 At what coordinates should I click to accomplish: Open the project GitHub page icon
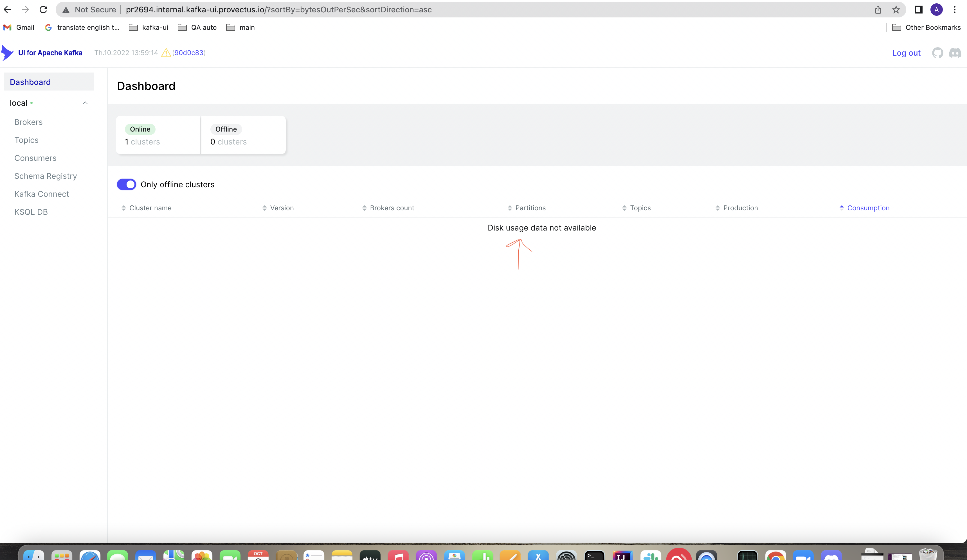[937, 53]
